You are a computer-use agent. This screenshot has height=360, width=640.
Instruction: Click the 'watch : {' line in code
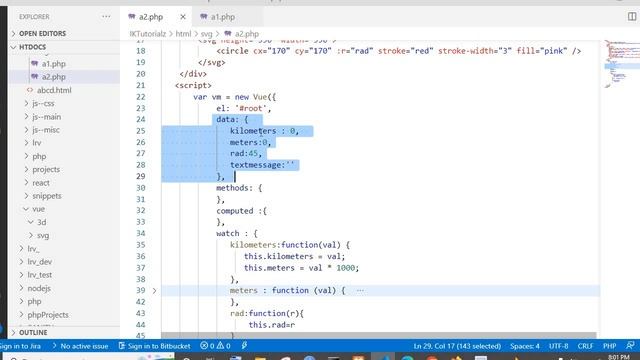[237, 233]
